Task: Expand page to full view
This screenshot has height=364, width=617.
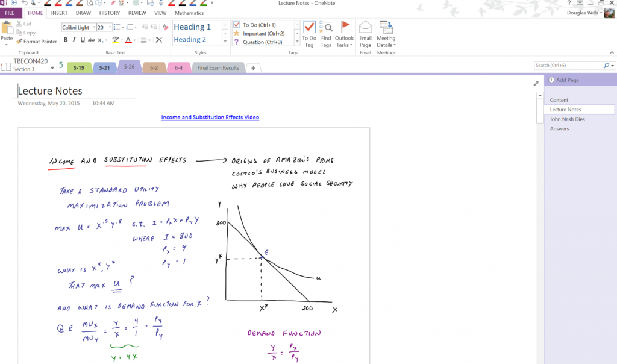Action: pyautogui.click(x=536, y=83)
